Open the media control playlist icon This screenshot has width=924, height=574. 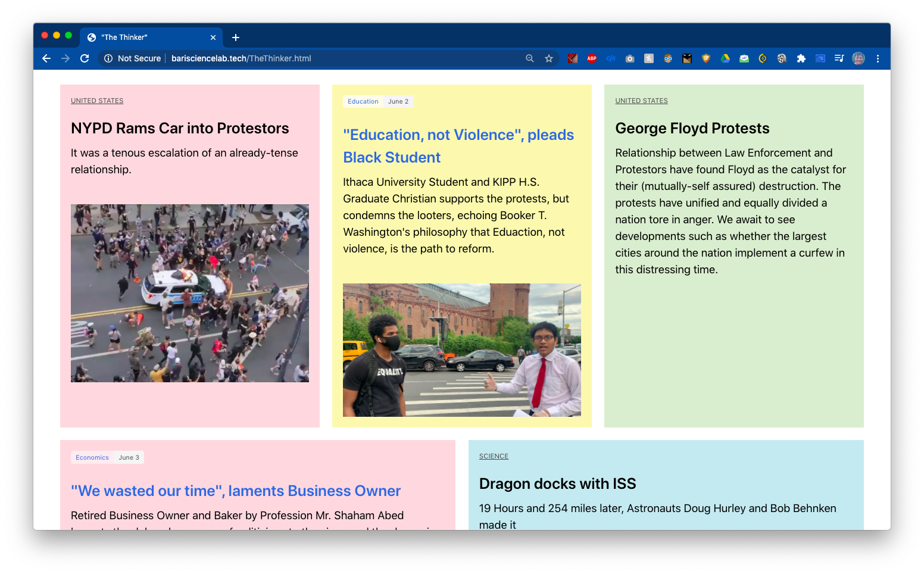pyautogui.click(x=839, y=58)
